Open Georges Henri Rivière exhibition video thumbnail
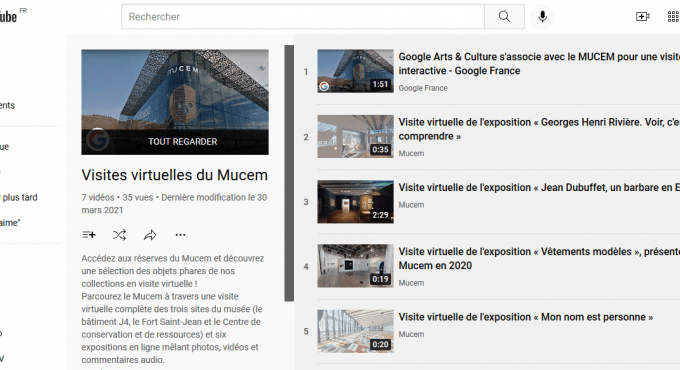The image size is (680, 370). coord(355,136)
